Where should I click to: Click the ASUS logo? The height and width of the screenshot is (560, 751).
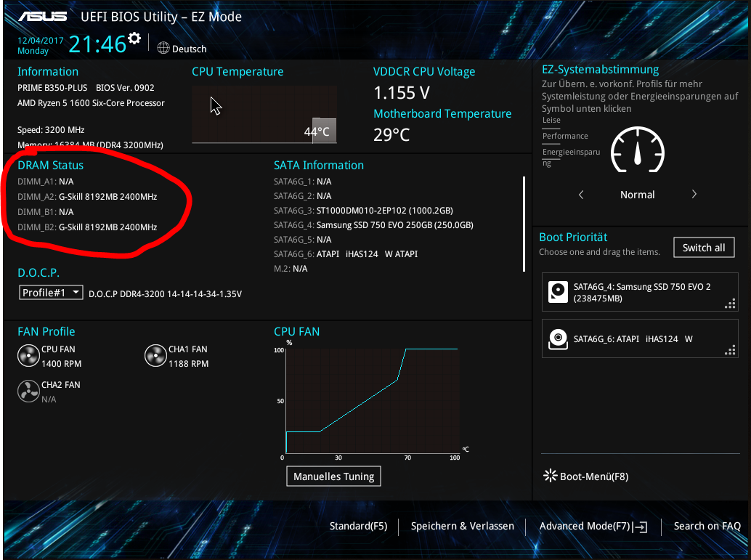click(43, 16)
